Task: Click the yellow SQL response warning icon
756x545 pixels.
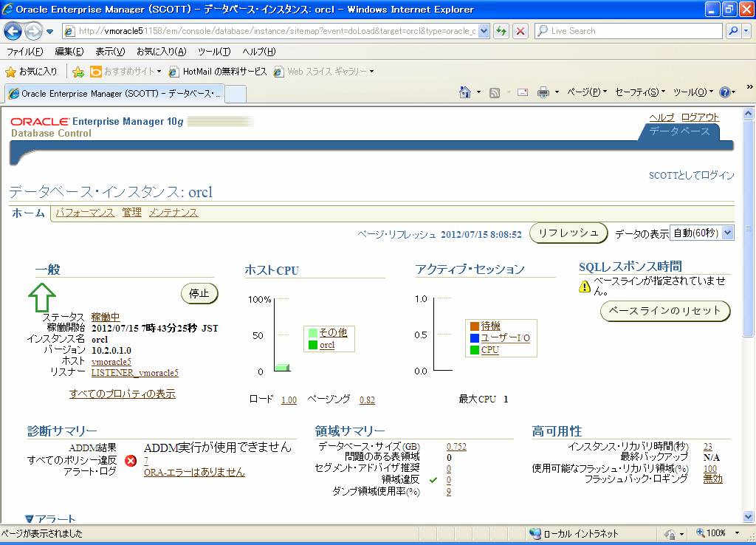Action: 585,286
